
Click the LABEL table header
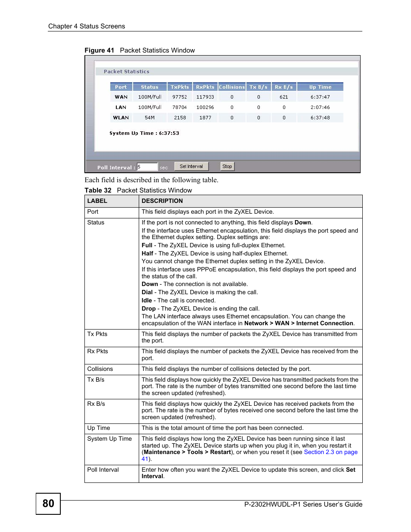(x=112, y=201)
